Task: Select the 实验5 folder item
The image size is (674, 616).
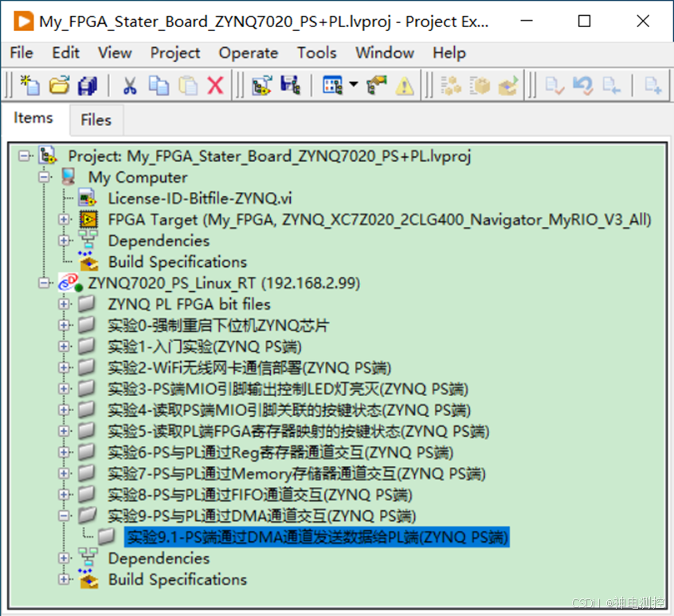Action: coord(298,431)
